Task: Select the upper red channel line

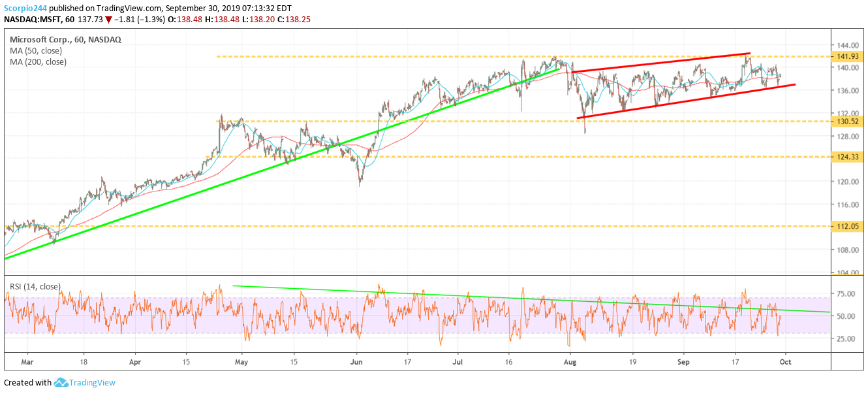Action: (x=660, y=63)
